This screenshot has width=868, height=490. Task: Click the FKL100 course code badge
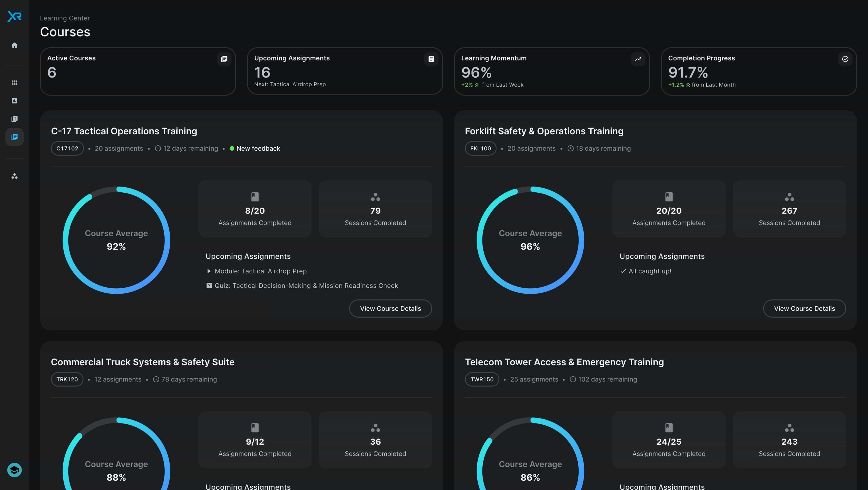[x=481, y=149]
